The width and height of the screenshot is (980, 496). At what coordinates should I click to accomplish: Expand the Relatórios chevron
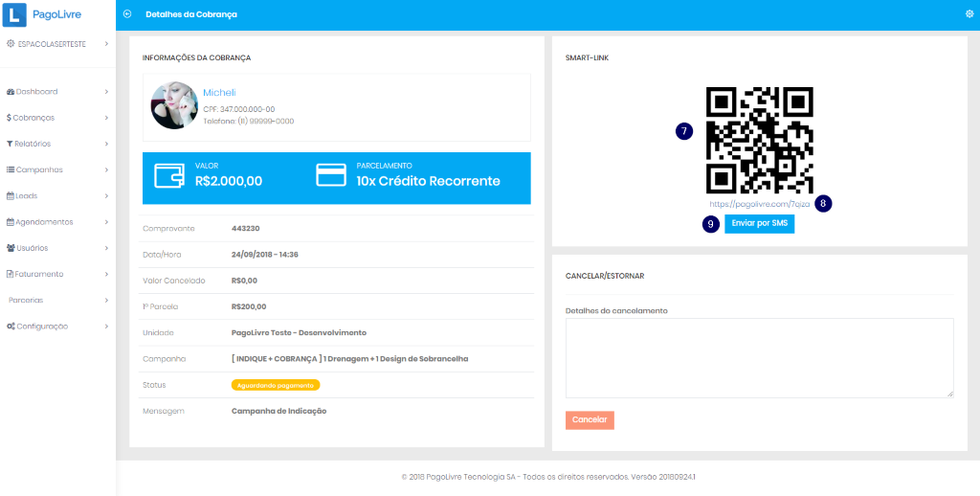tap(107, 144)
